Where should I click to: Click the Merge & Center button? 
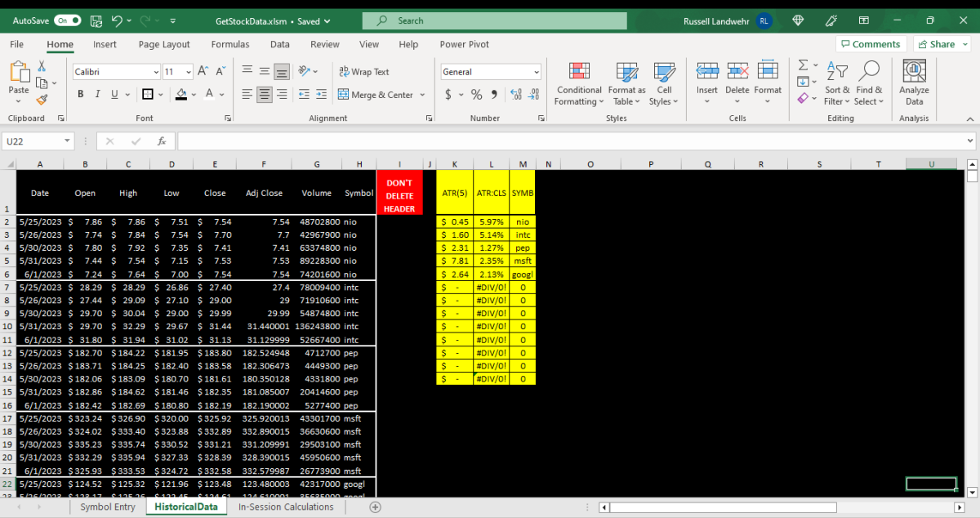click(376, 95)
